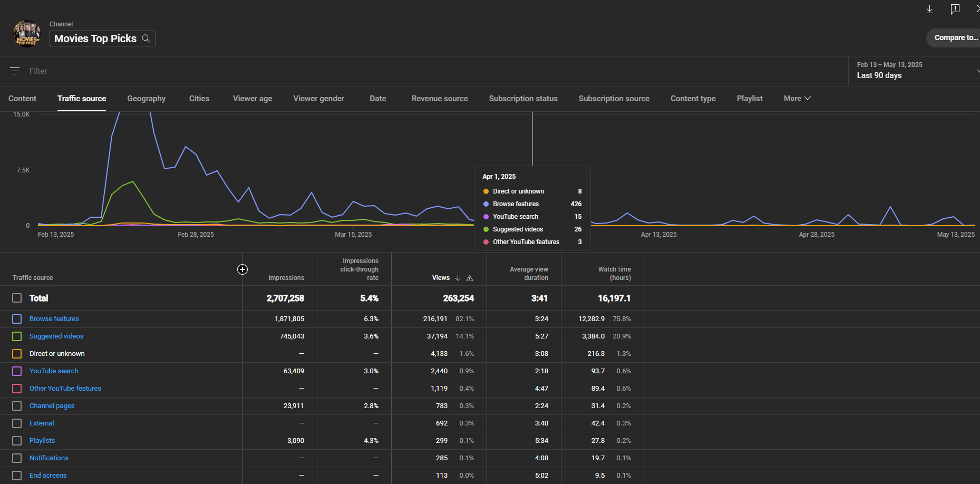Open the Playlists traffic link
Screen dimensions: 980x484
pyautogui.click(x=42, y=441)
